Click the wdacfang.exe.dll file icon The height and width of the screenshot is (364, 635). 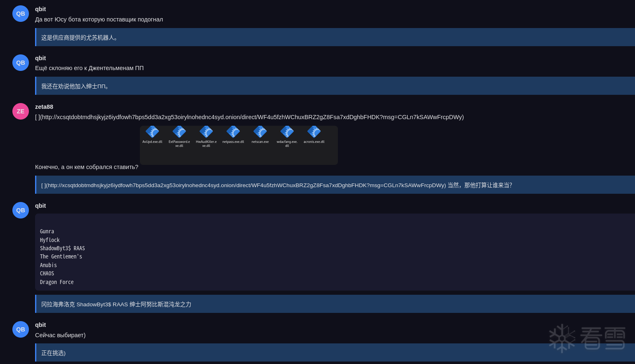point(287,132)
